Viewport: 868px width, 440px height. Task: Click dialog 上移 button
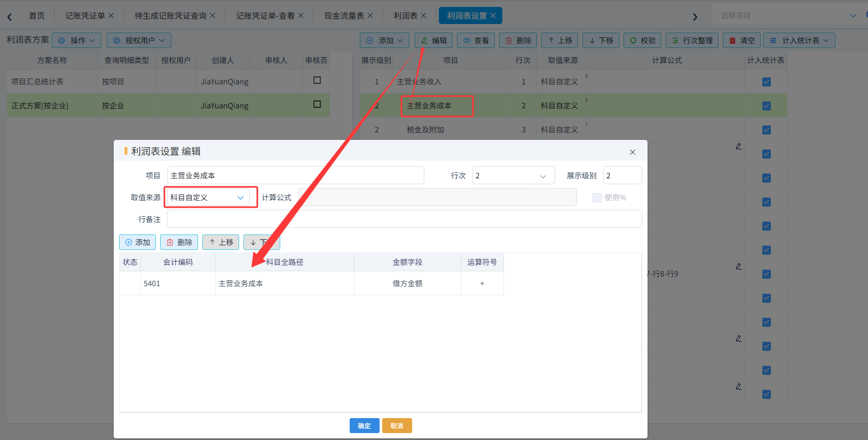coord(221,242)
